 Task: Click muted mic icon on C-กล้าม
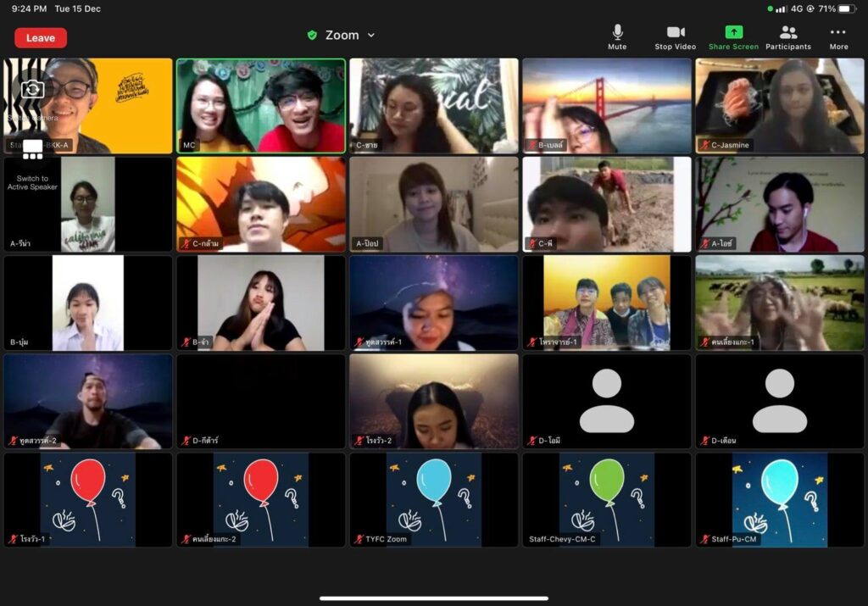[186, 244]
